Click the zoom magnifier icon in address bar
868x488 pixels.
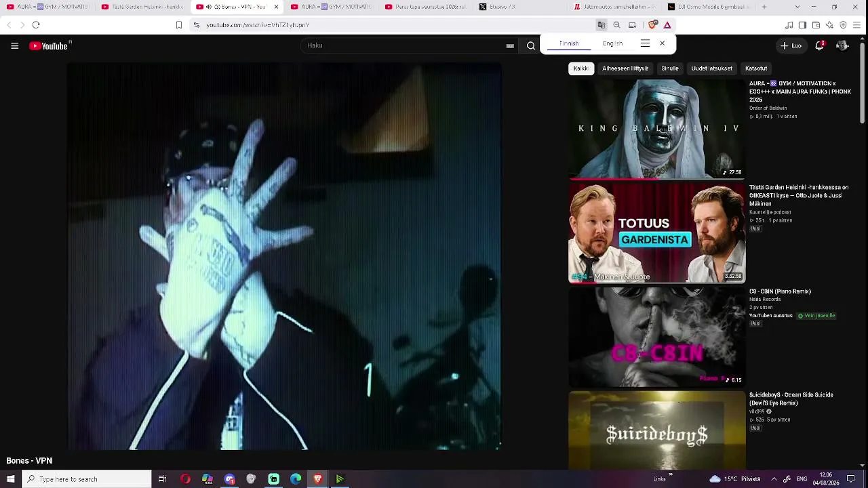(616, 25)
